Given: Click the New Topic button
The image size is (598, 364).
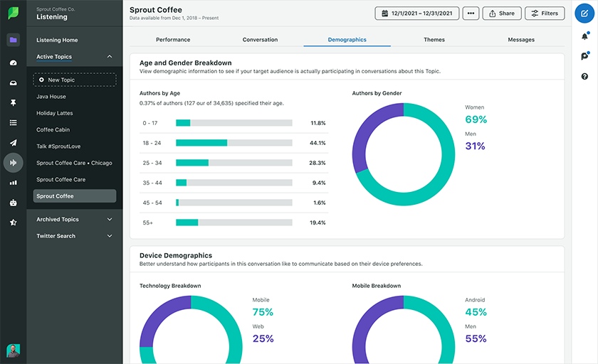Looking at the screenshot, I should coord(74,80).
